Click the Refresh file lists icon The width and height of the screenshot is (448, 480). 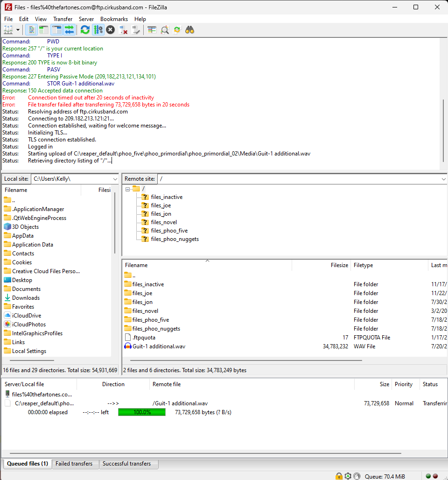click(85, 30)
